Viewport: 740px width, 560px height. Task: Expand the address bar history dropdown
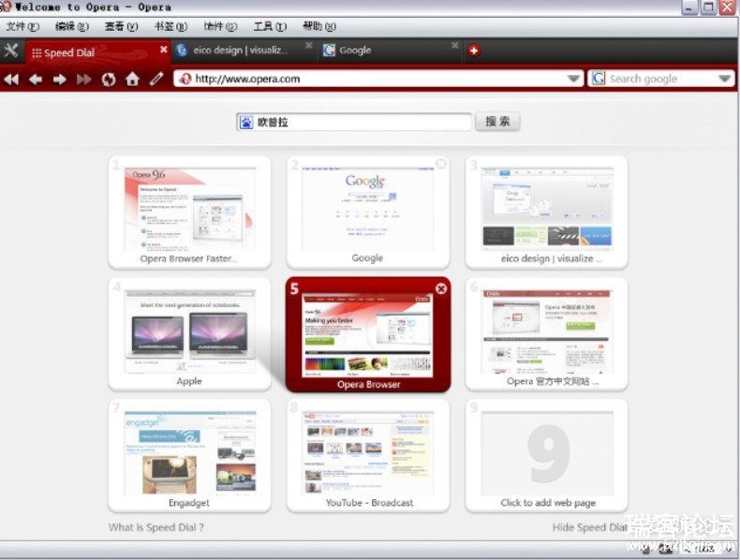click(574, 79)
